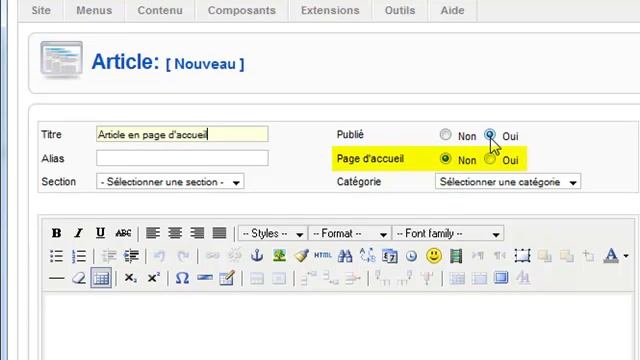The width and height of the screenshot is (640, 360).
Task: Center-align text in editor
Action: [x=175, y=233]
